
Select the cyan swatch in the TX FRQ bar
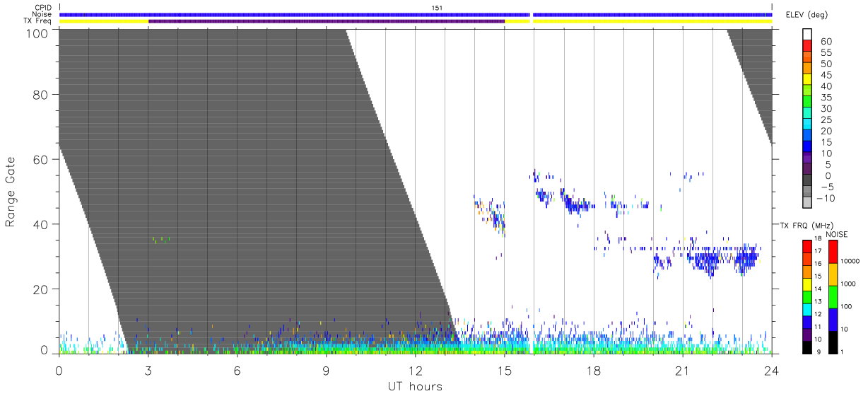807,309
